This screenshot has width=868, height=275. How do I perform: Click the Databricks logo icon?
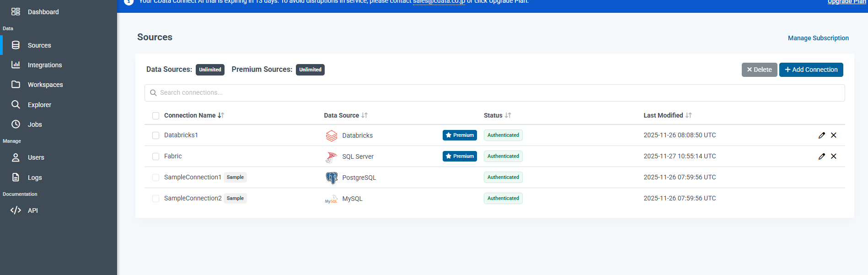[x=331, y=135]
